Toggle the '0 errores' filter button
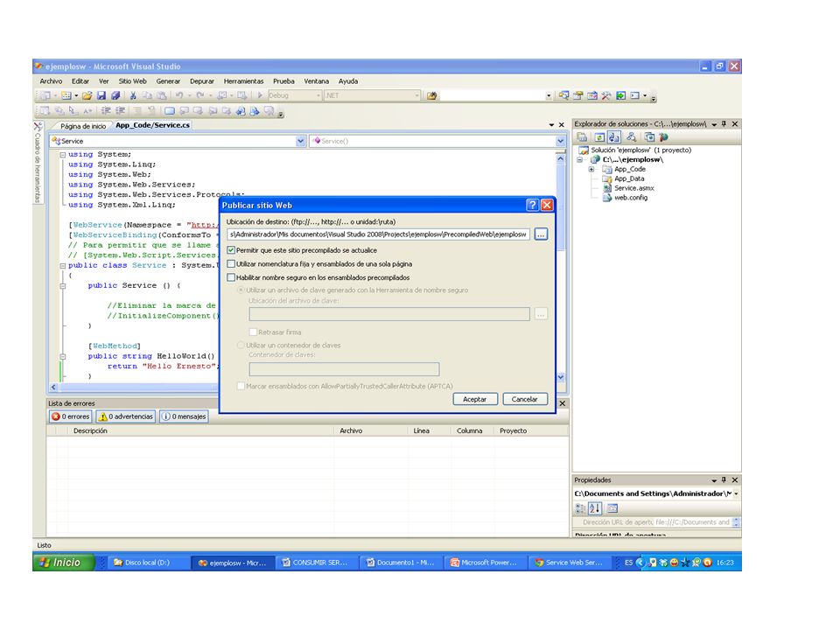The width and height of the screenshot is (840, 630). coord(71,416)
